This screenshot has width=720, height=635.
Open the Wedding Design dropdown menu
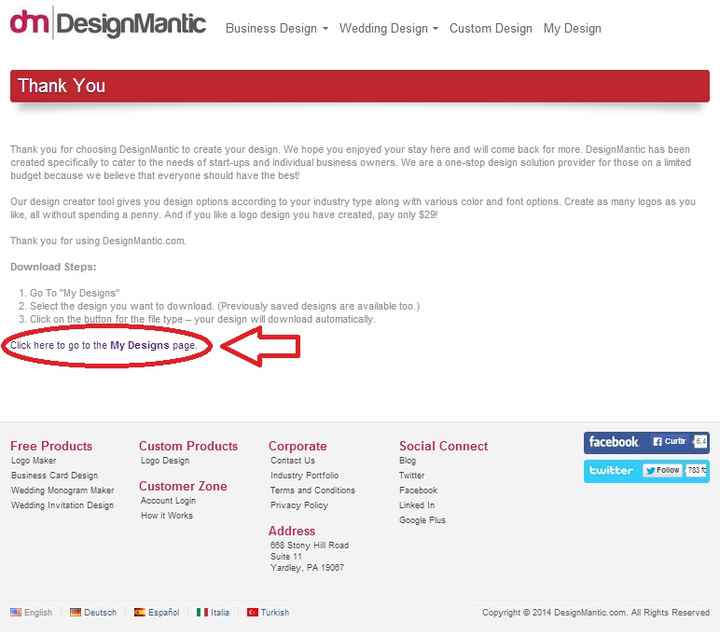pyautogui.click(x=388, y=28)
